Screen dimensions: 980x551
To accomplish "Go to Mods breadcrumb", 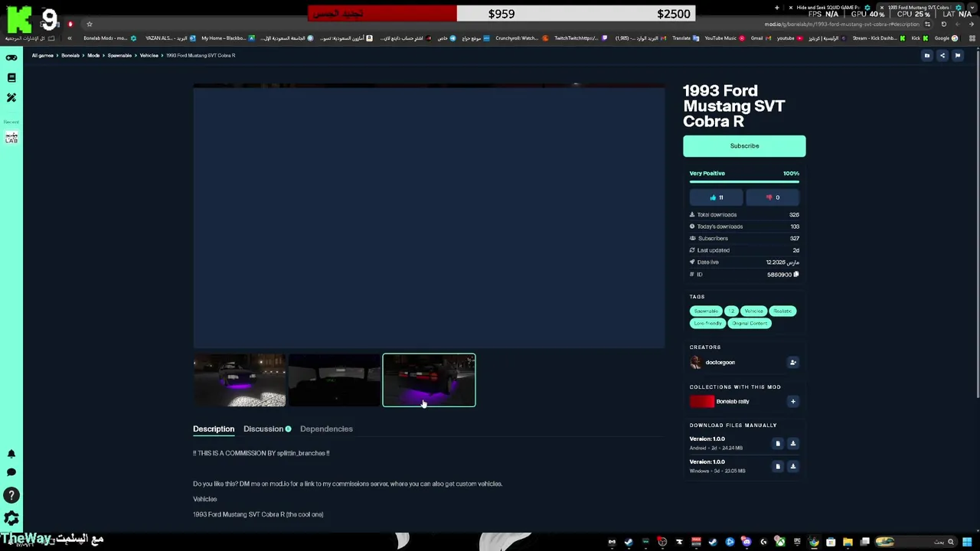I will click(x=93, y=55).
